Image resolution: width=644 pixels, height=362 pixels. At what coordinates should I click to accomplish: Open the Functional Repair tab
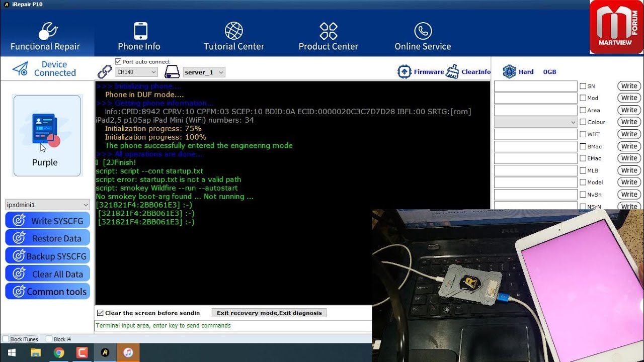(x=45, y=36)
